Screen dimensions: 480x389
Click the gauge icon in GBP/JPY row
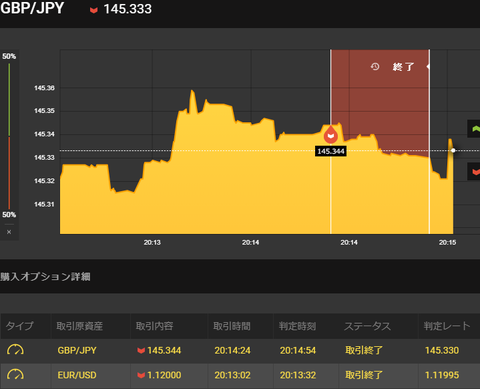coord(15,350)
